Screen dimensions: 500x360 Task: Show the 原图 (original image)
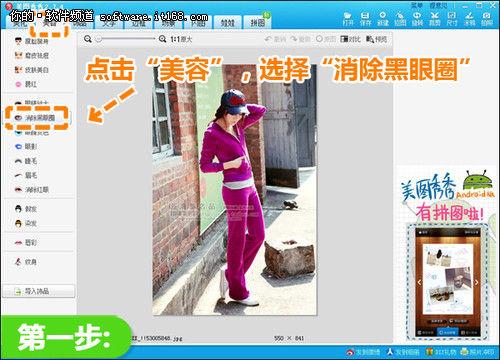tap(326, 39)
